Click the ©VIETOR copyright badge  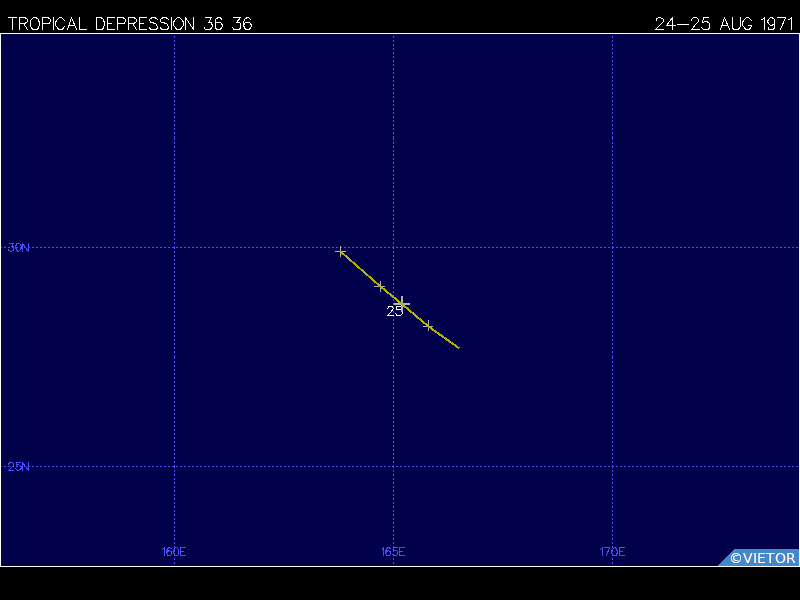click(x=759, y=558)
